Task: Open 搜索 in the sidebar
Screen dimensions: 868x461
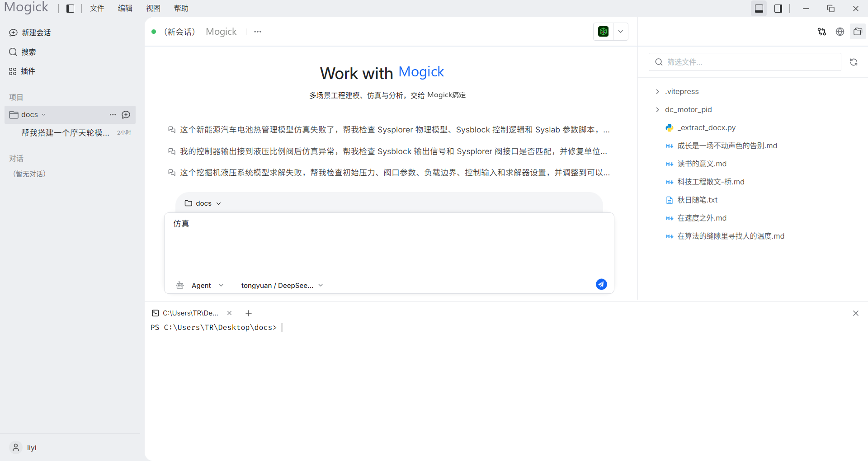Action: [23, 52]
